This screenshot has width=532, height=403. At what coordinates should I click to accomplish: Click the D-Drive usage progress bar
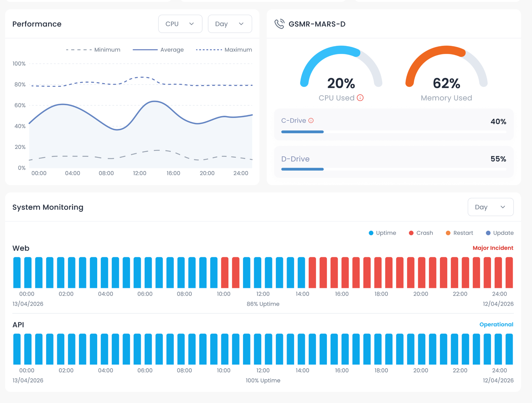click(x=394, y=169)
